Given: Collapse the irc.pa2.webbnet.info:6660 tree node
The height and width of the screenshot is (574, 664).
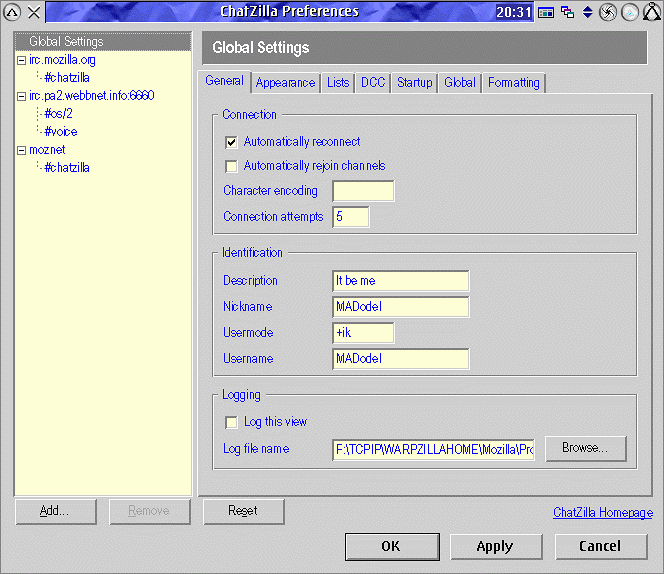Looking at the screenshot, I should tap(21, 97).
